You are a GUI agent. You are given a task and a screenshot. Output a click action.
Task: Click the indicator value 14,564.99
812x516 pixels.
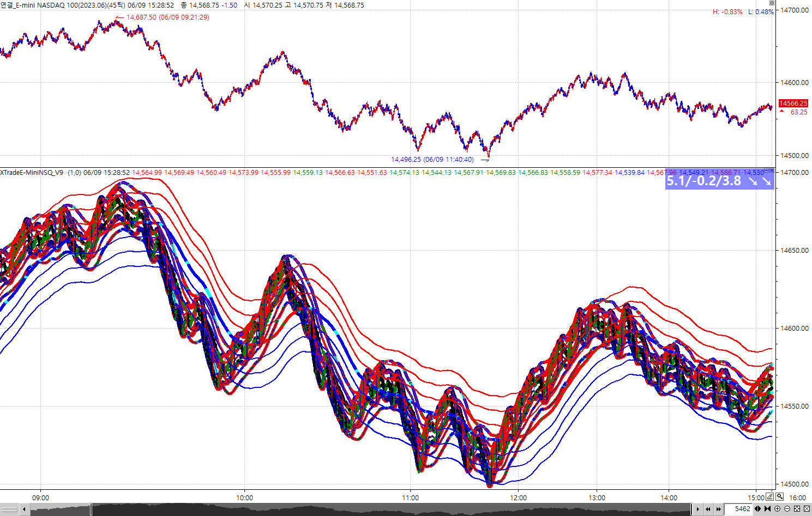coord(147,173)
